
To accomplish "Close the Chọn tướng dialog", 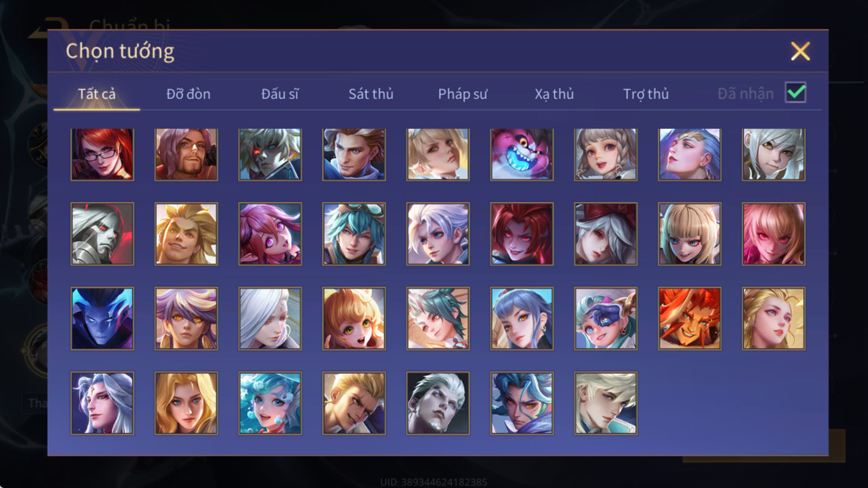I will coord(800,52).
